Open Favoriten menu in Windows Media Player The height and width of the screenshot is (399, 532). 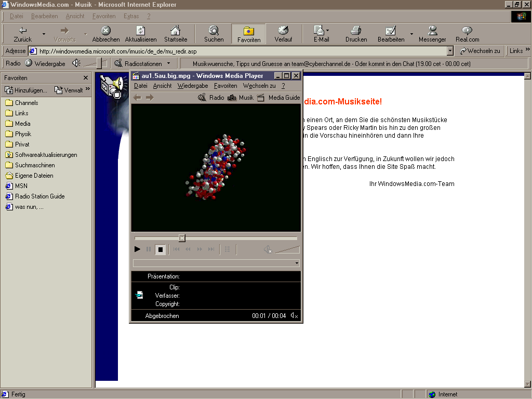pyautogui.click(x=225, y=86)
